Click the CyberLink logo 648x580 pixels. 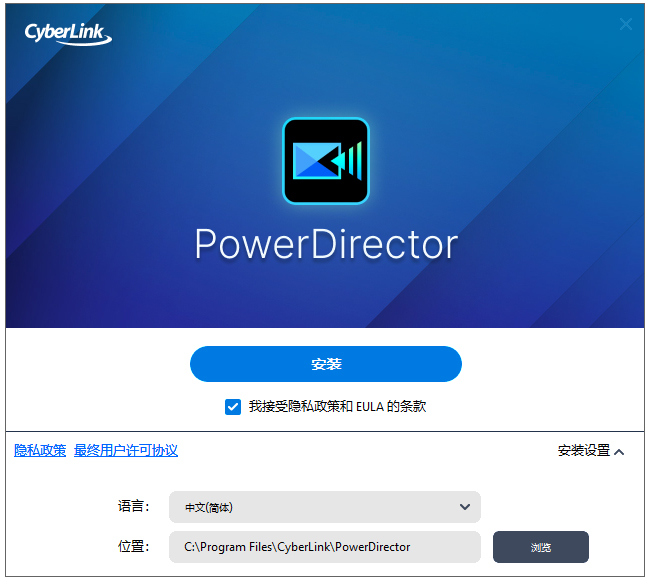(x=68, y=34)
